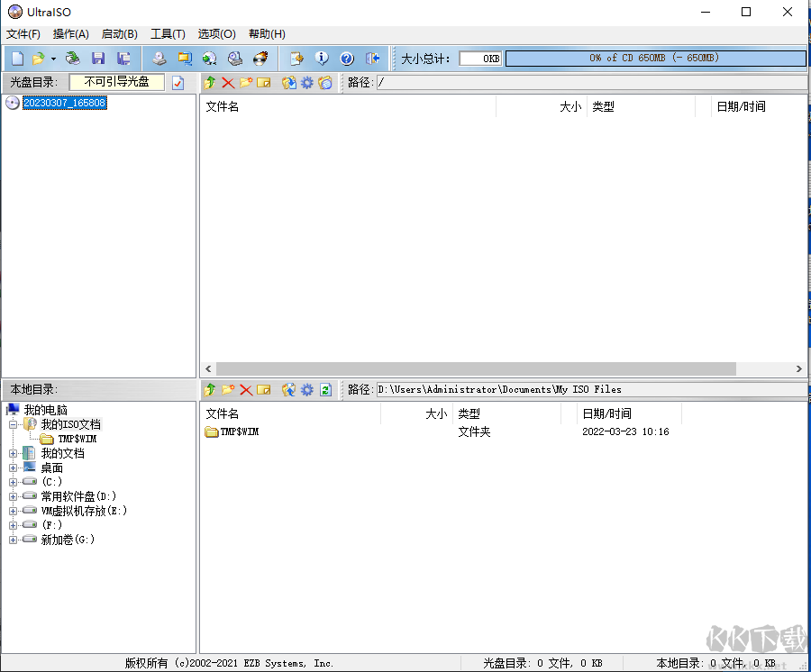Open the 选项(O) menu
This screenshot has width=811, height=672.
[x=216, y=33]
